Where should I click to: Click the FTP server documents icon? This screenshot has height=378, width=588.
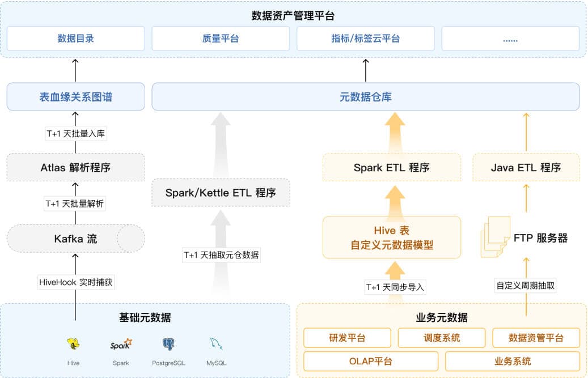click(x=493, y=237)
